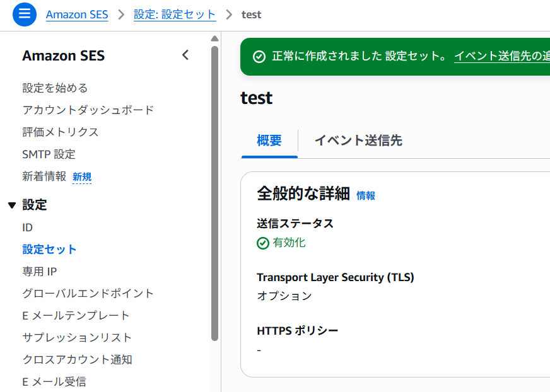Collapse the 設定 section triangle
This screenshot has width=550, height=392.
pos(12,205)
